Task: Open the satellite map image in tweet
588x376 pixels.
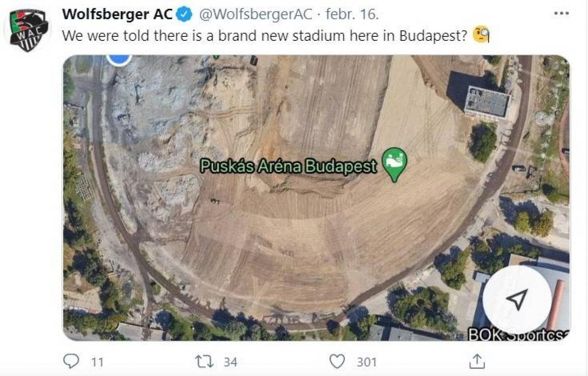Action: point(316,198)
